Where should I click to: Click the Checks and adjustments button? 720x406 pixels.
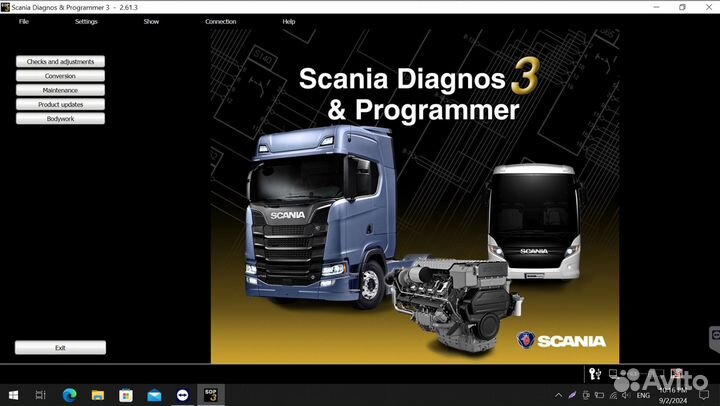60,62
